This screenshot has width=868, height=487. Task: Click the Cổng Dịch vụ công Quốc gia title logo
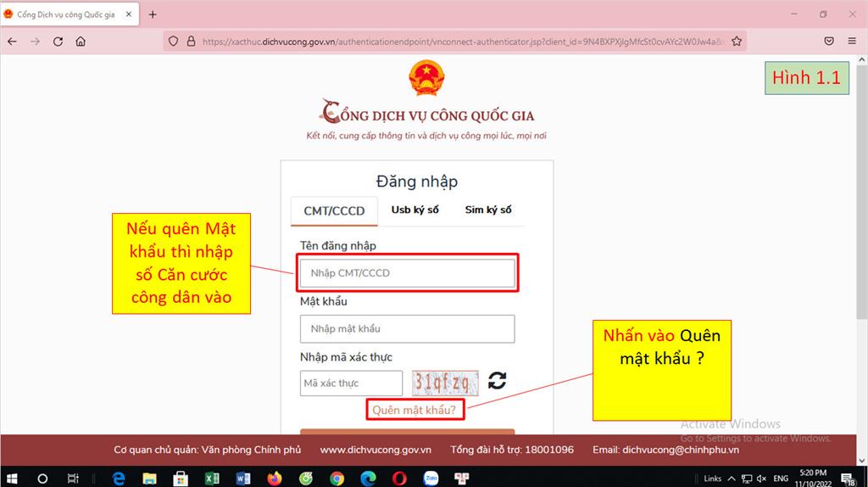point(427,112)
